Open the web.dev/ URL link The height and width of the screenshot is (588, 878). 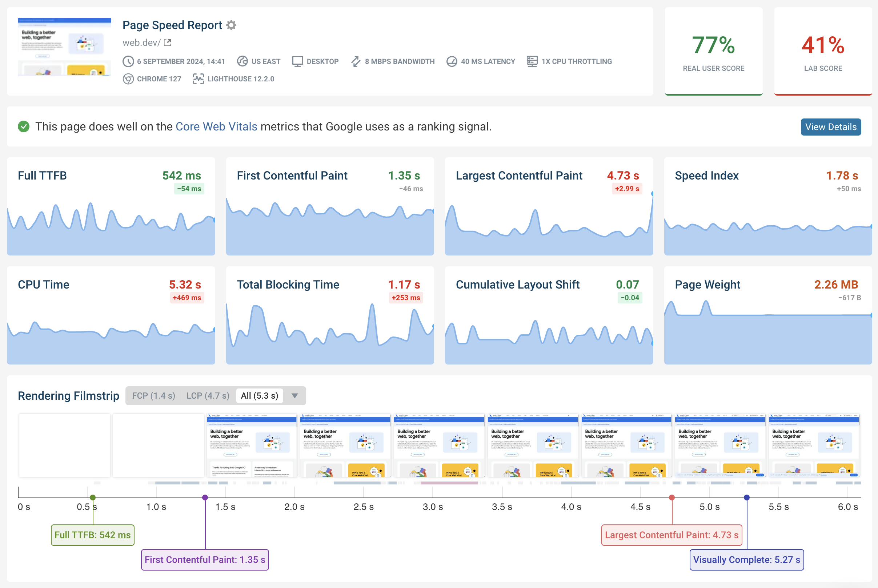[141, 43]
